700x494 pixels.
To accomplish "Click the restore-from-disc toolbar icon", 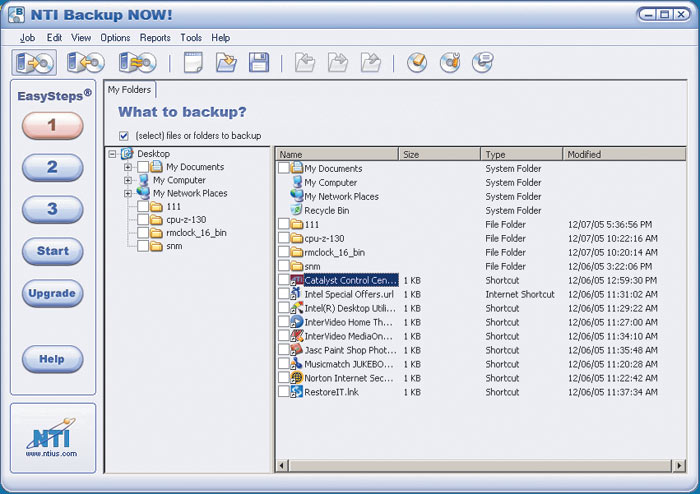I will 86,63.
